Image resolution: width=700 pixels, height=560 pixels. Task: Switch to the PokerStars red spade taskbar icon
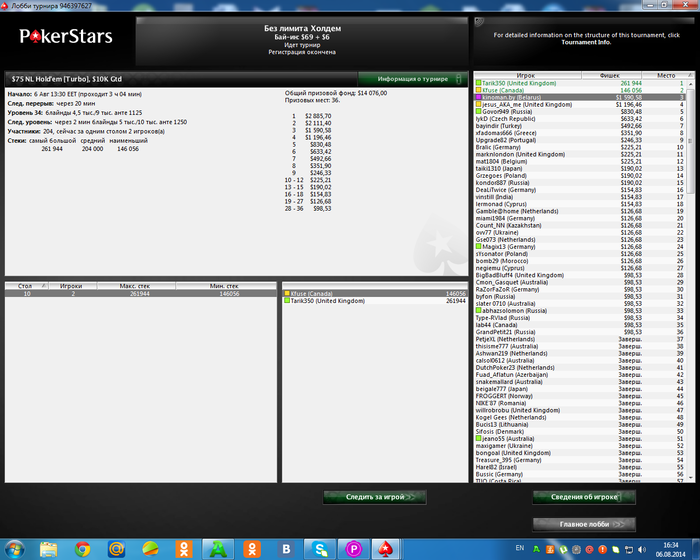386,549
